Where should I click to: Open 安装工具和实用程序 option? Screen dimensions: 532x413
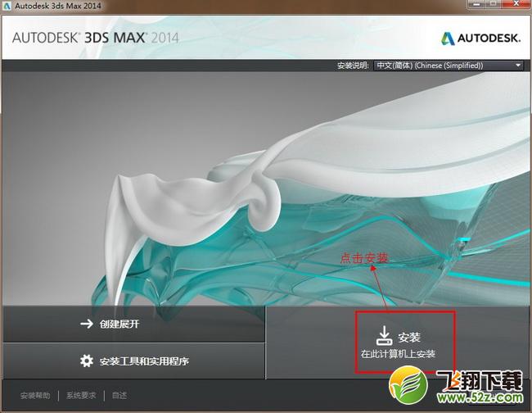[x=133, y=361]
